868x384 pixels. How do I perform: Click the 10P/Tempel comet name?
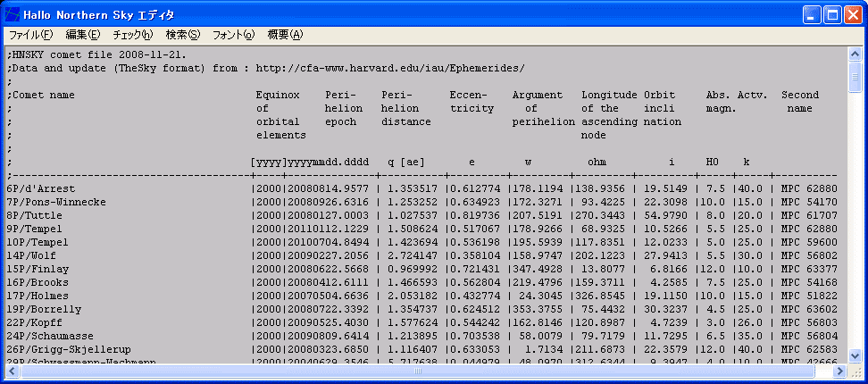click(38, 242)
